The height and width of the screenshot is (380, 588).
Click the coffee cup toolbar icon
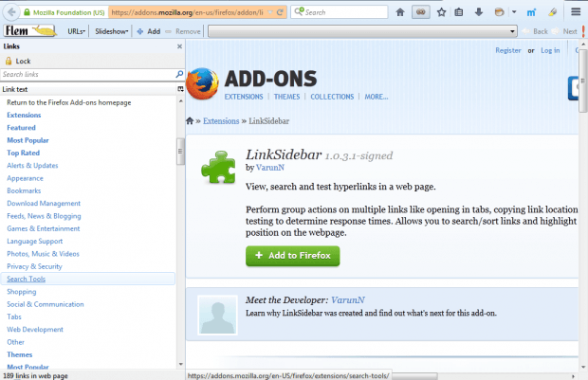[499, 12]
